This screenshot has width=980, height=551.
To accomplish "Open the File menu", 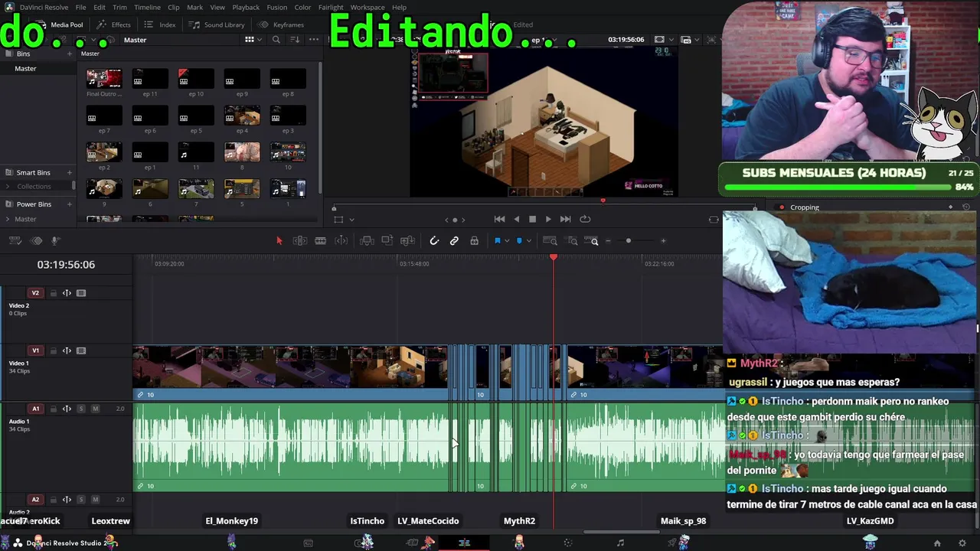I will coord(80,8).
